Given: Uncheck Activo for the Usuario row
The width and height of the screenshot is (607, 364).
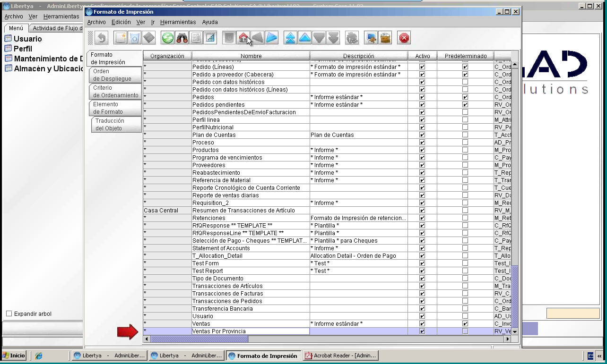Looking at the screenshot, I should click(x=422, y=316).
